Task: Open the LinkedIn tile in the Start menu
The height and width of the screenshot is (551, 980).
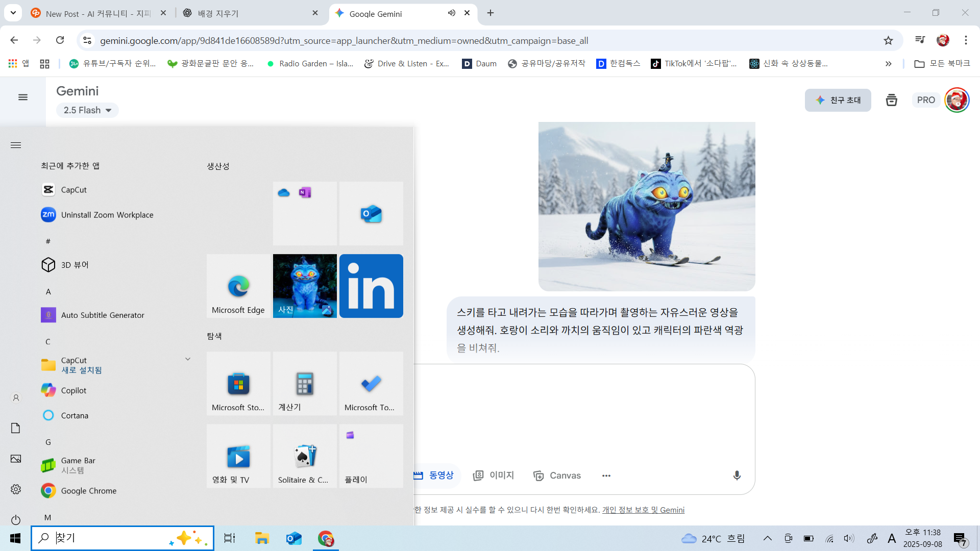Action: (x=371, y=286)
